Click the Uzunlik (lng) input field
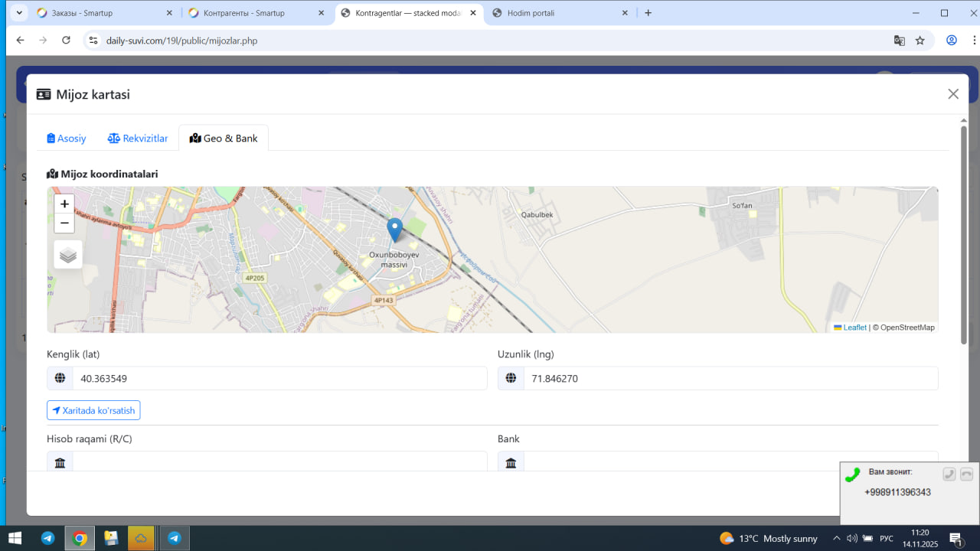Viewport: 980px width, 551px height. [x=730, y=379]
